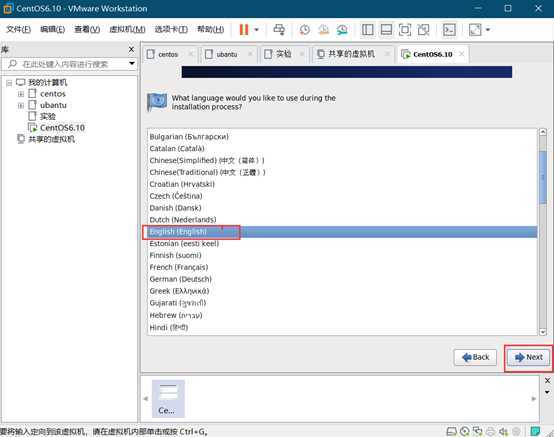Toggle the thumbnail bar view icon
Image resolution: width=554 pixels, height=437 pixels.
click(x=386, y=30)
